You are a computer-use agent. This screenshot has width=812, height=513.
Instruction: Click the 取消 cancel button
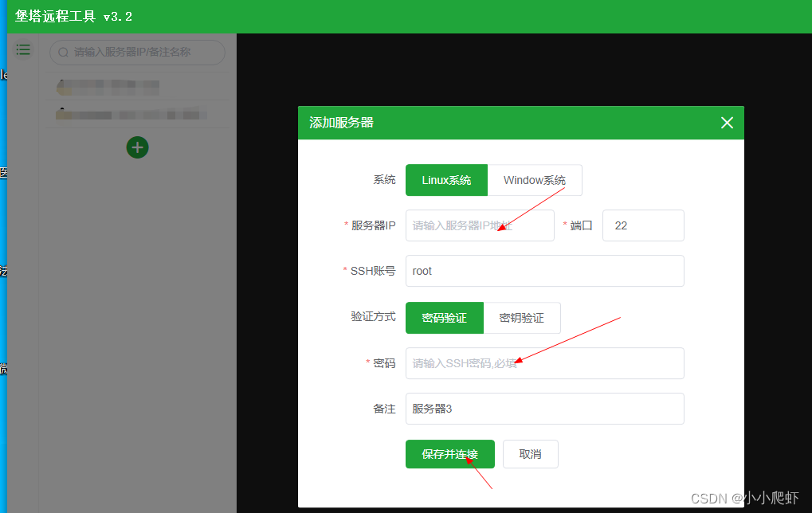point(529,453)
